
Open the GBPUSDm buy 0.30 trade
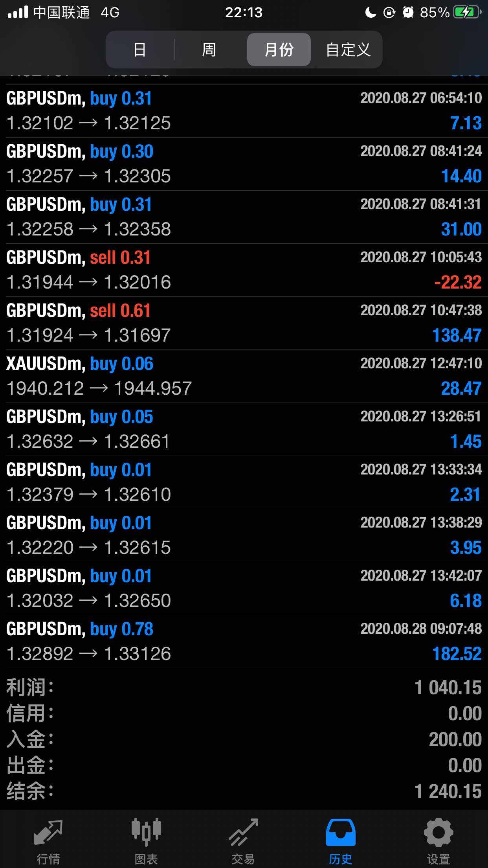pos(244,164)
